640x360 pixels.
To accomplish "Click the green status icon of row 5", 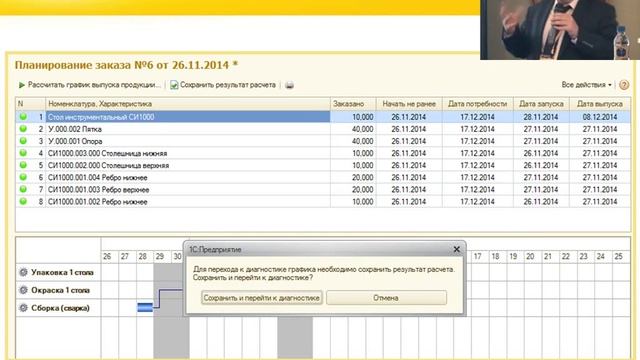I will tap(23, 165).
